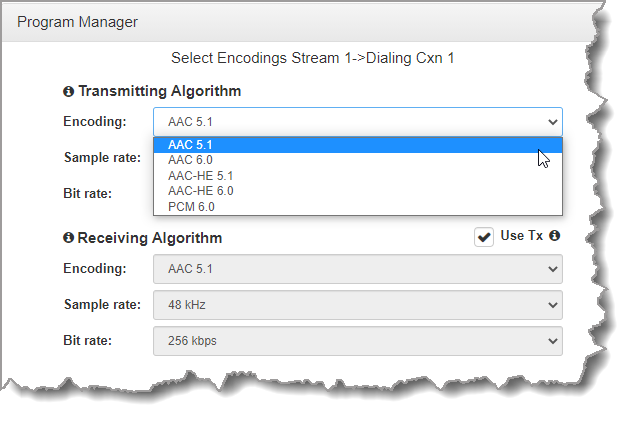The height and width of the screenshot is (422, 638).
Task: Click info icon beside Receiving Algorithm
Action: coord(68,238)
